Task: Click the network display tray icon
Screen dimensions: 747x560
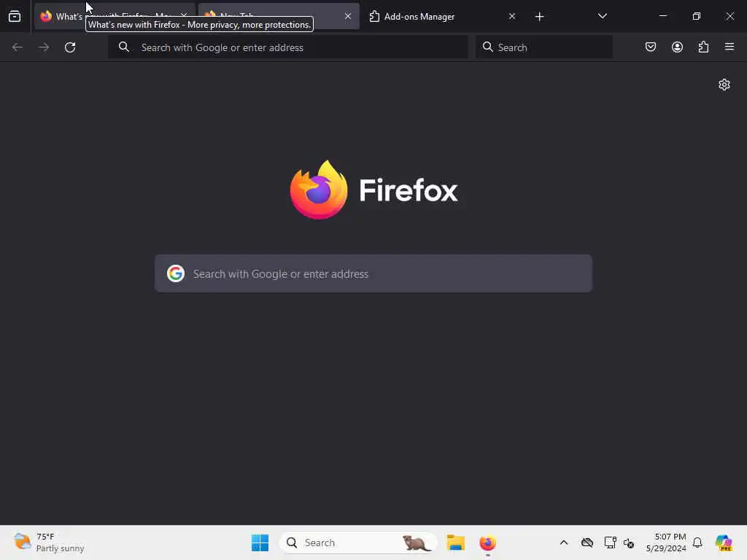Action: [x=610, y=542]
